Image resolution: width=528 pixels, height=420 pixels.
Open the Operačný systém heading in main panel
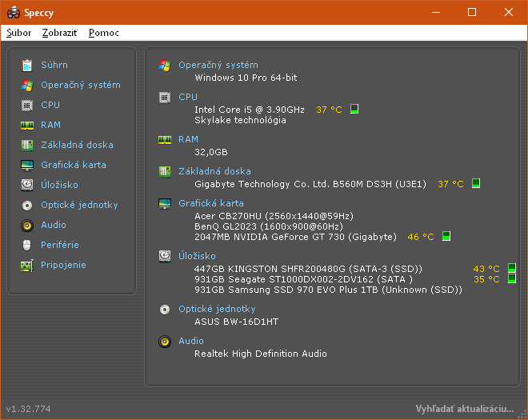[218, 65]
